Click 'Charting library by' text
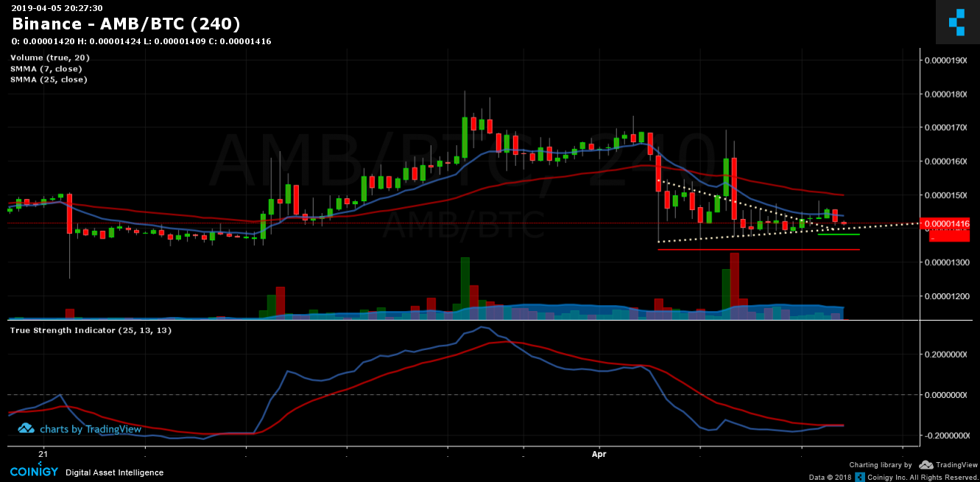 point(881,465)
